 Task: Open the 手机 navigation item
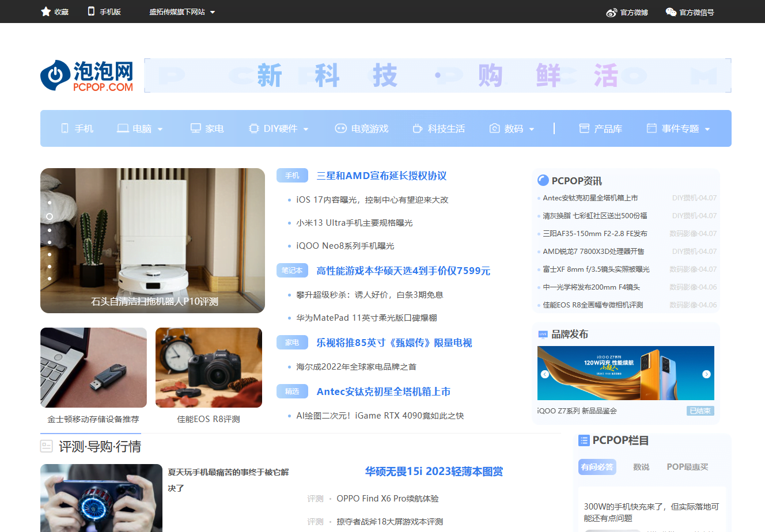(84, 128)
